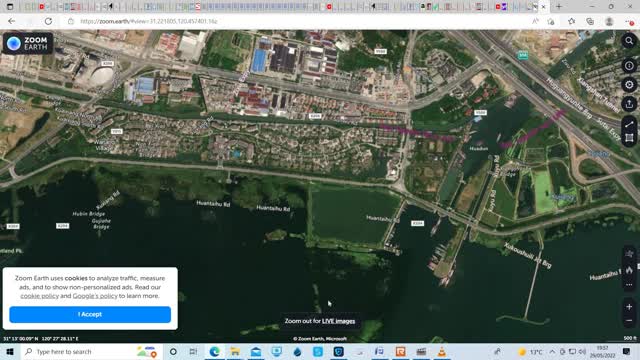This screenshot has width=640, height=360.
Task: Toggle read aloud icon in address bar
Action: click(535, 21)
